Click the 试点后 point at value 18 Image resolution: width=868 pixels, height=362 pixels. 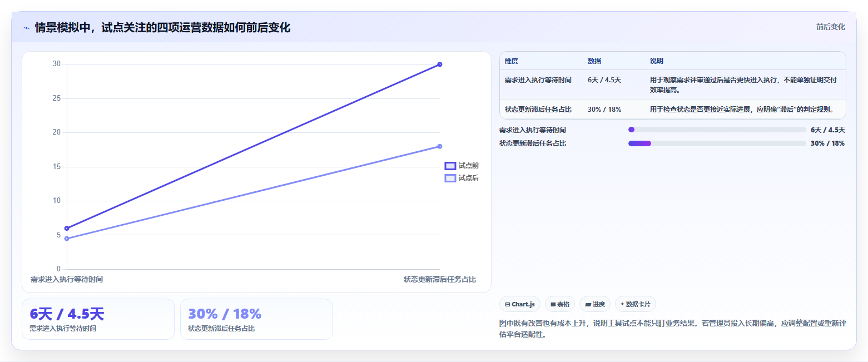(x=440, y=146)
